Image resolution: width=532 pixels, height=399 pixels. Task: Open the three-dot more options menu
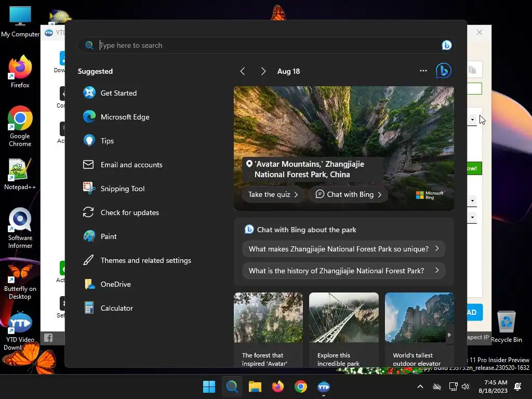pyautogui.click(x=423, y=71)
